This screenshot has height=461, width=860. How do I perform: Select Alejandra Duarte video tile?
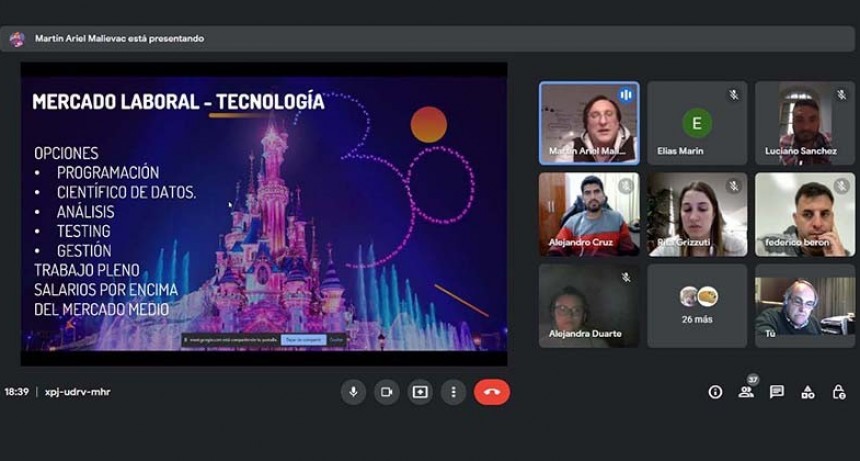pyautogui.click(x=589, y=306)
